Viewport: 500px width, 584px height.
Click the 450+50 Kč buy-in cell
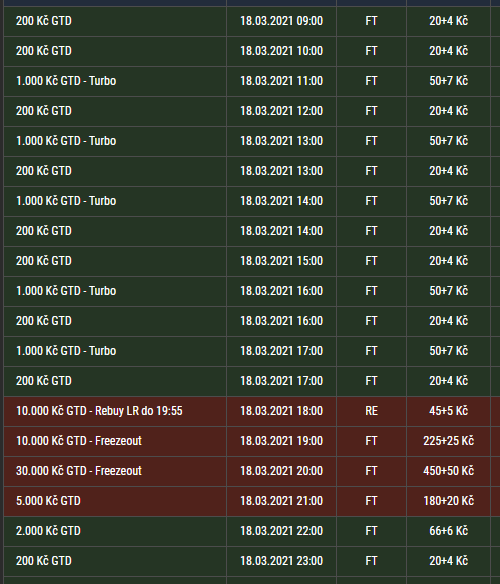[448, 471]
